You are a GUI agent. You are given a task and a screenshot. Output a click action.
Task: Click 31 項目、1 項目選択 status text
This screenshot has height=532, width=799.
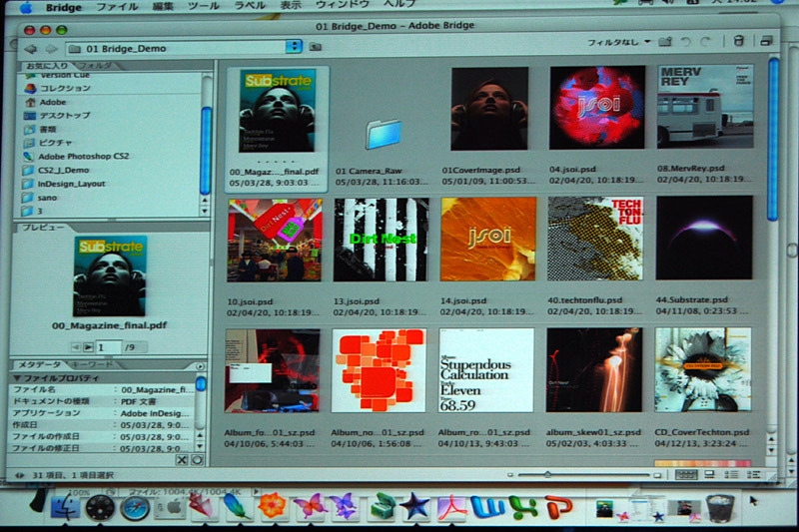73,475
